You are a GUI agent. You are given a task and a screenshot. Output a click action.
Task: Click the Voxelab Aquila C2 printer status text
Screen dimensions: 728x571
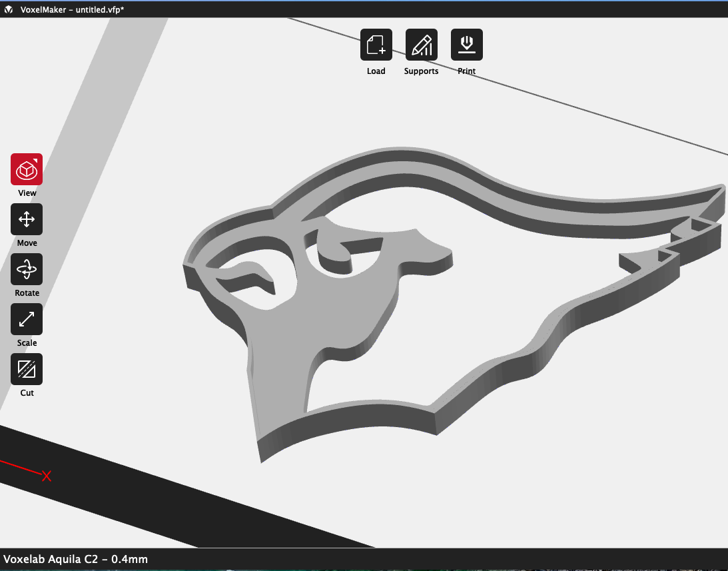(75, 559)
